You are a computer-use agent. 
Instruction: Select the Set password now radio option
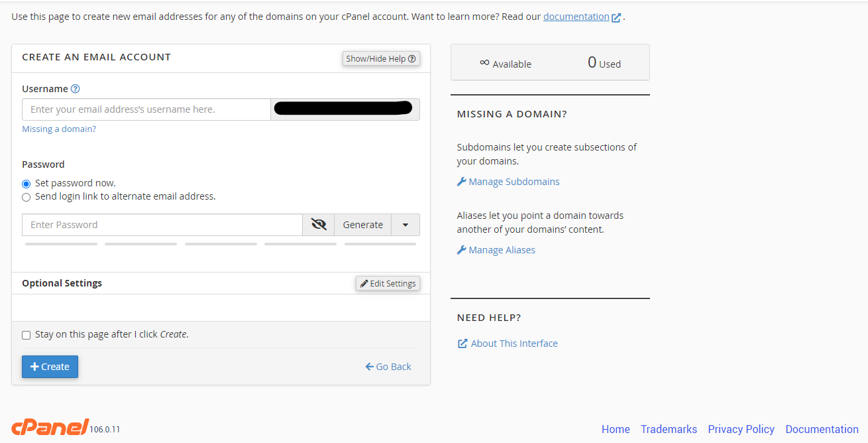coord(27,184)
